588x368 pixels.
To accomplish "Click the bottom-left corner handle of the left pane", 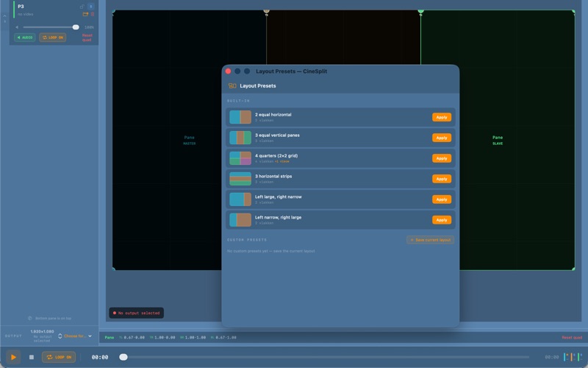I will [x=114, y=269].
